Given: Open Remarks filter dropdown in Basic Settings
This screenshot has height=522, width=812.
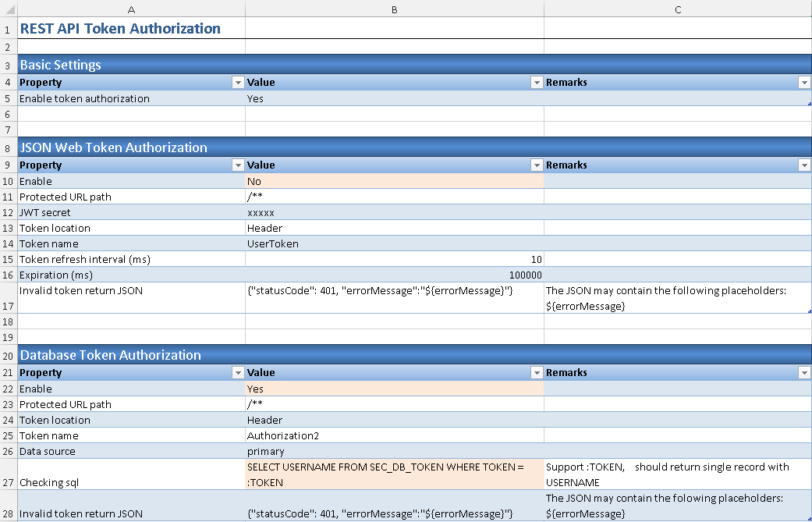Looking at the screenshot, I should (x=804, y=83).
